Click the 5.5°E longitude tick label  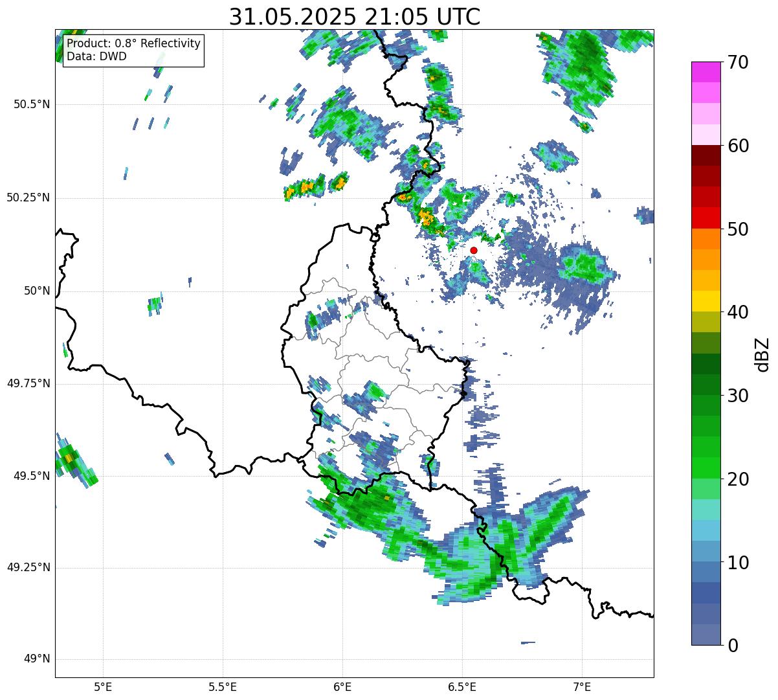(x=223, y=686)
